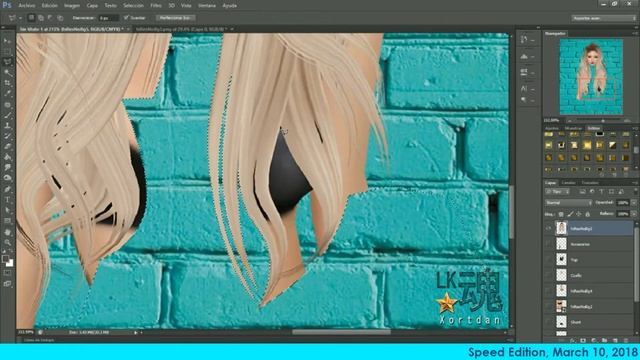Screen dimensions: 640x360
Task: Open the Ventana menu
Action: pyautogui.click(x=207, y=6)
